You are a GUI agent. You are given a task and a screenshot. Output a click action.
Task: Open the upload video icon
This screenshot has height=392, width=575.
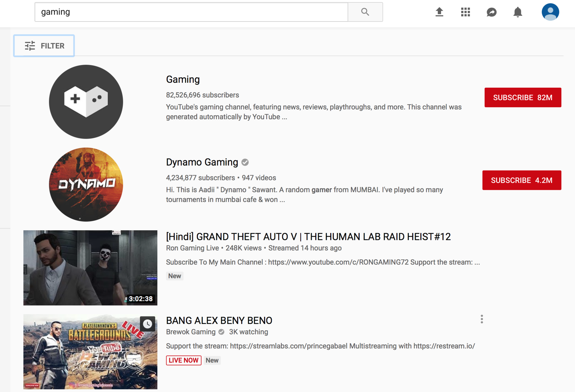pos(439,12)
